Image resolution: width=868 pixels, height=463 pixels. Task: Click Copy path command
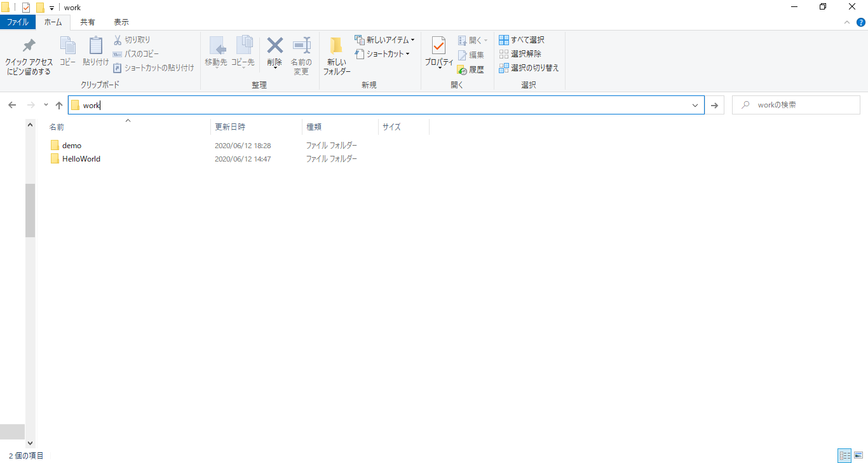[136, 54]
